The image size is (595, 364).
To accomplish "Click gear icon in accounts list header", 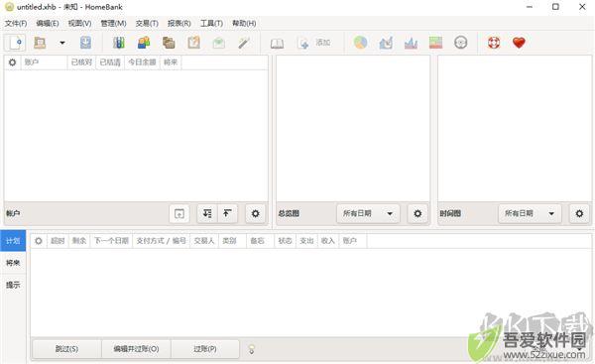I will click(13, 62).
